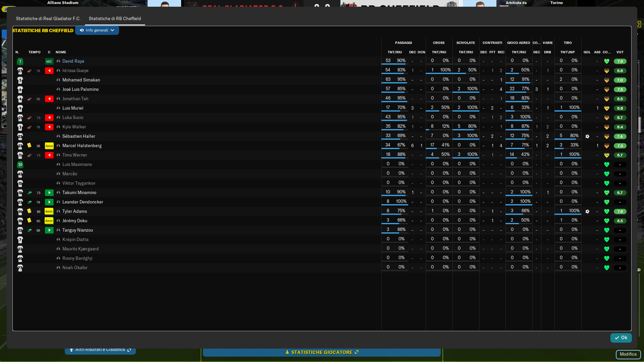Click the shirt icon in Luis Muriel's row
The image size is (644, 362).
coord(20,108)
